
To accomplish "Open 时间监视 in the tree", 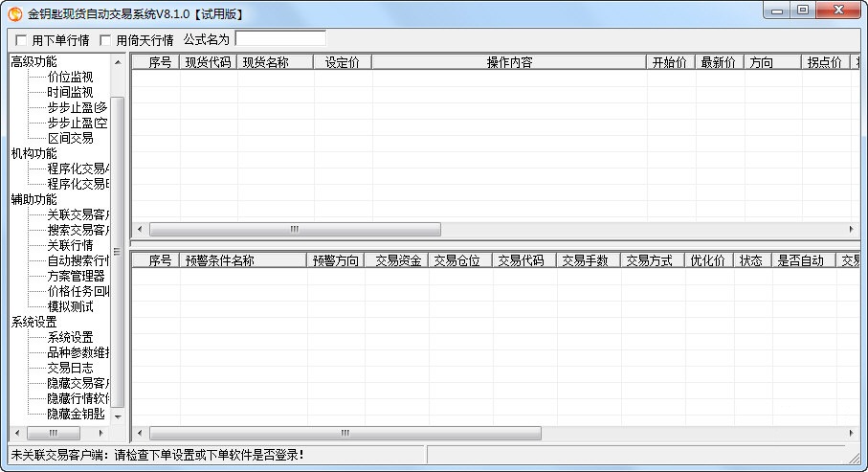I will [70, 93].
